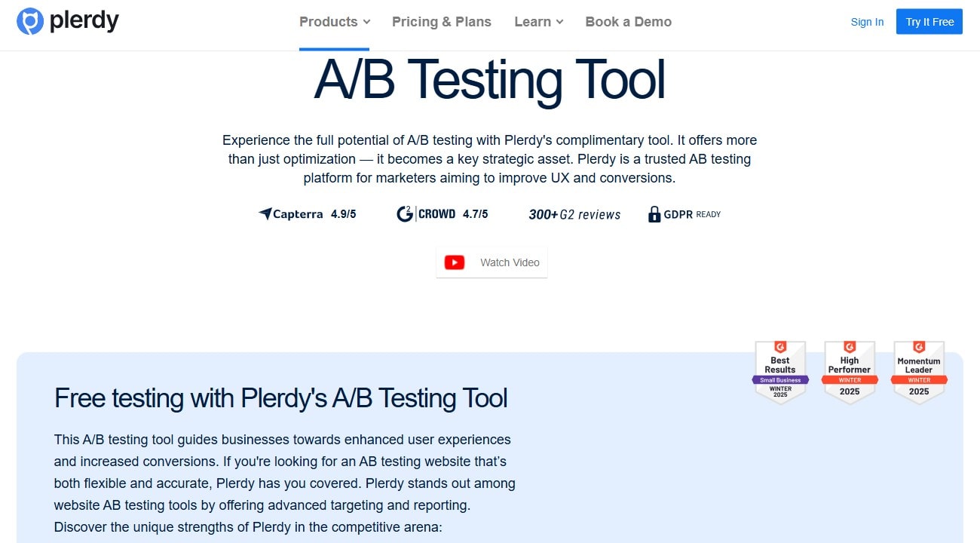Click the Try It Free button
Viewport: 980px width, 543px height.
929,22
